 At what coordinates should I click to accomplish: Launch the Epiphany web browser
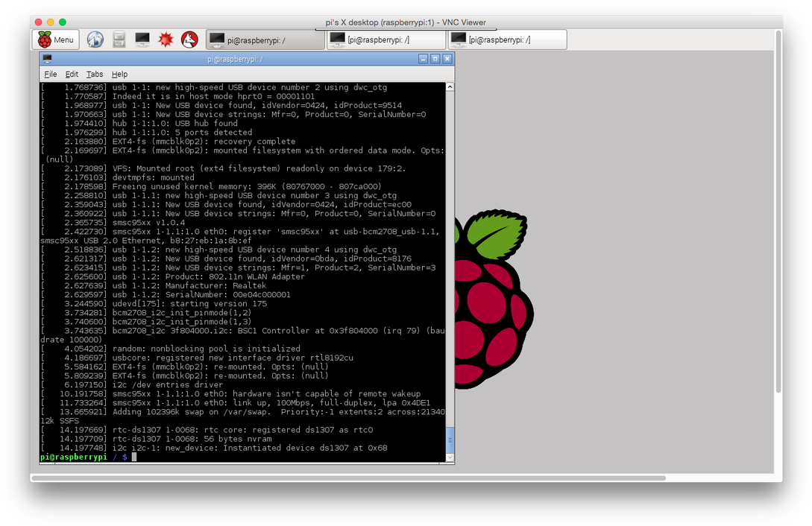click(95, 39)
